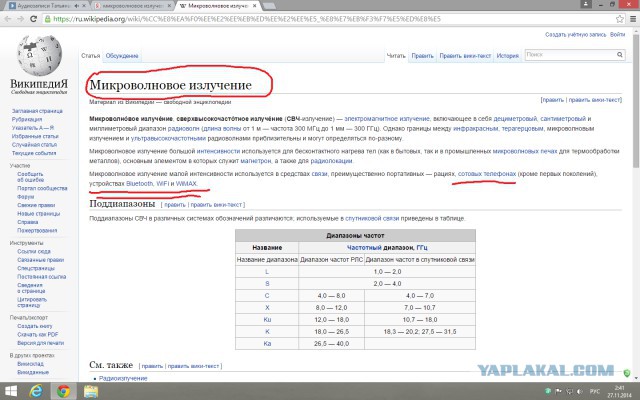
Task: Open Спецстраницы tool link
Action: tap(36, 269)
